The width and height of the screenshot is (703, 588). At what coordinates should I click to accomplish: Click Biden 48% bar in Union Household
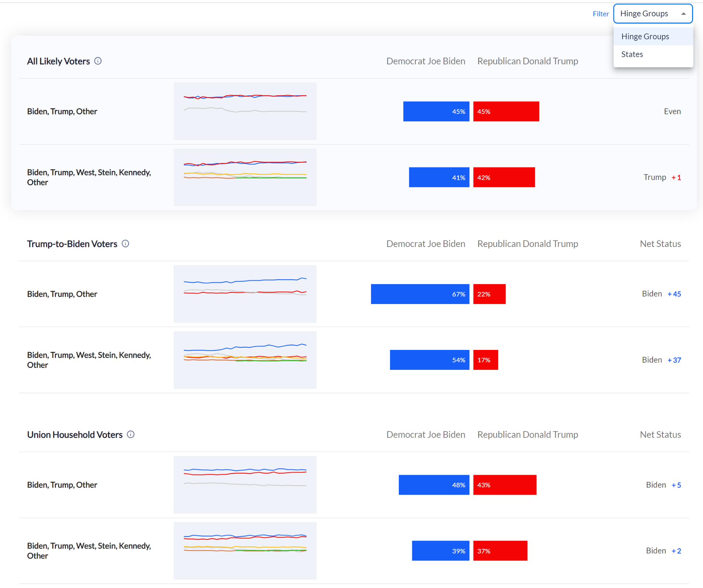(434, 485)
